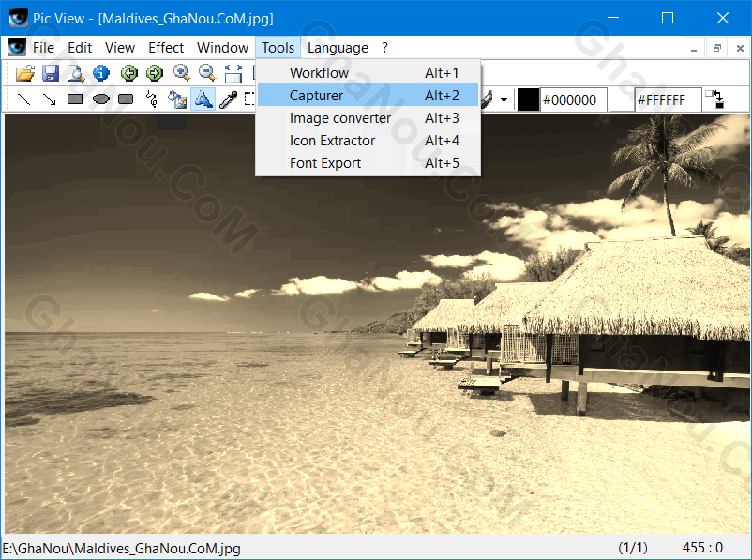Pick the white background color swatch
This screenshot has width=752, height=560.
coord(622,99)
